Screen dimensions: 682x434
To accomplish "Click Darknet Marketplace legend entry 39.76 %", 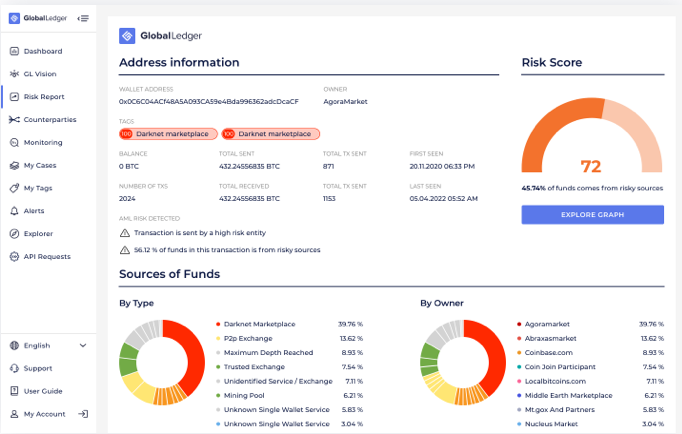I will pyautogui.click(x=289, y=324).
